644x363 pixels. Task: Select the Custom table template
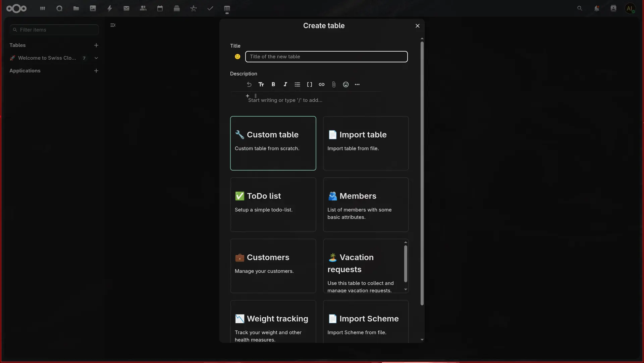coord(273,143)
